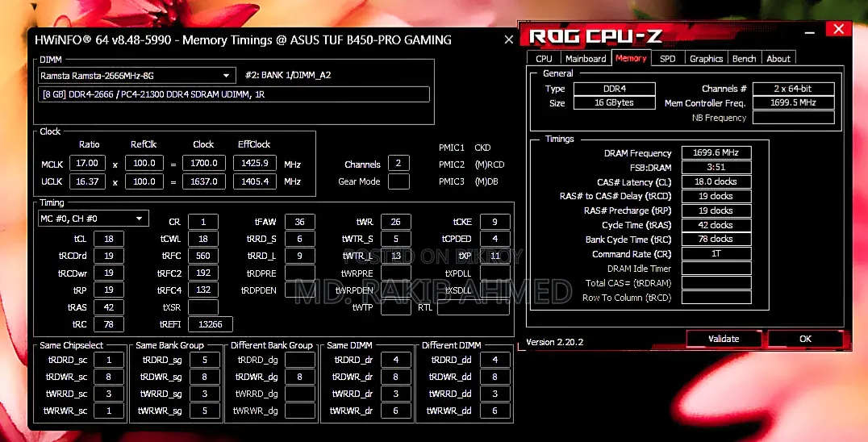Click the tCWL value field
Image resolution: width=868 pixels, height=442 pixels.
click(203, 239)
